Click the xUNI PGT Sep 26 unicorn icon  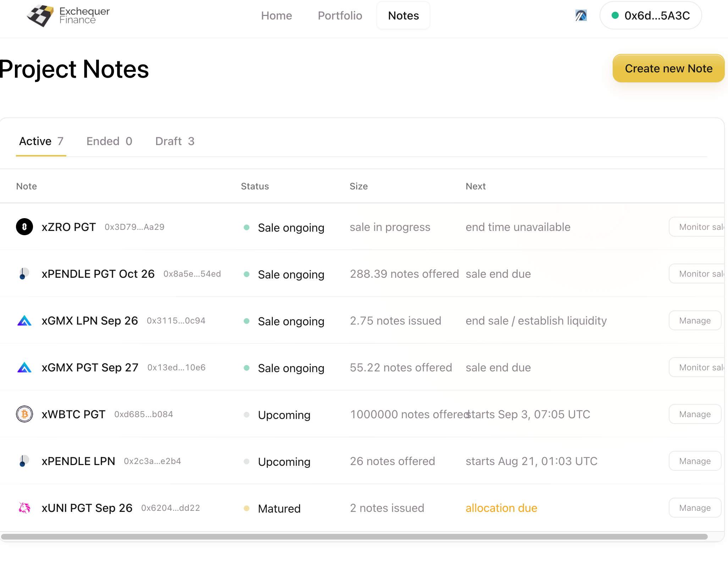pyautogui.click(x=24, y=508)
